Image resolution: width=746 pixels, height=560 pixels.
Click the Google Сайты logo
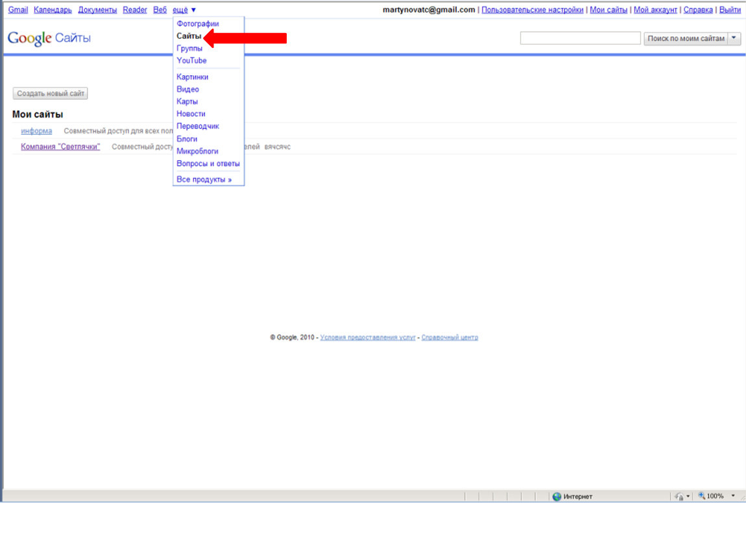point(49,38)
